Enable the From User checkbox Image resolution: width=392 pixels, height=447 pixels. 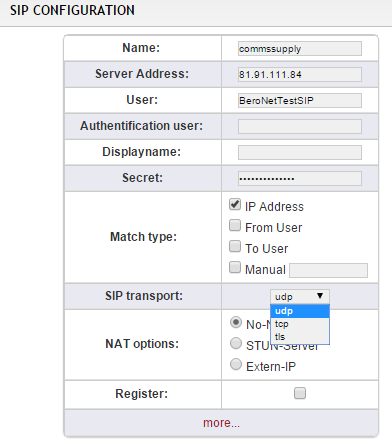(235, 225)
